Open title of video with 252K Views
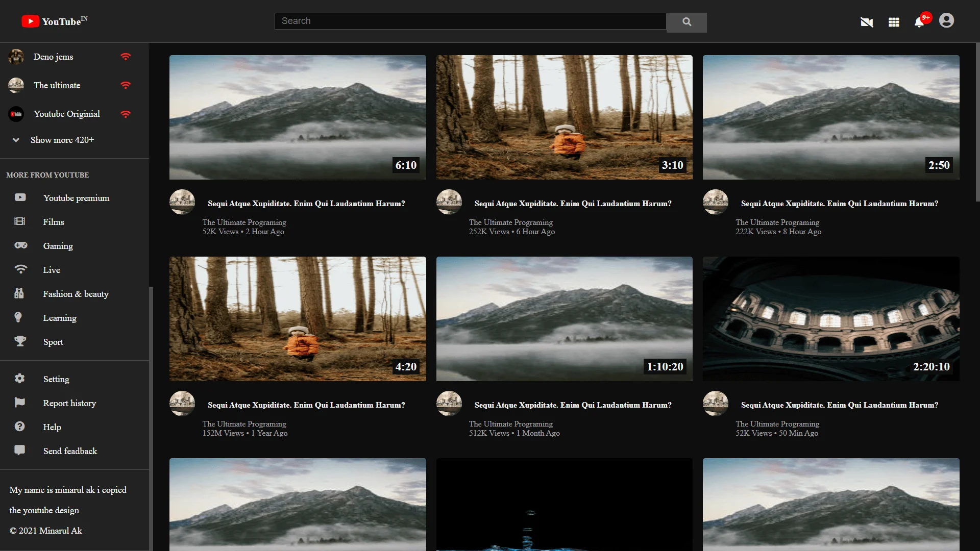 tap(573, 204)
